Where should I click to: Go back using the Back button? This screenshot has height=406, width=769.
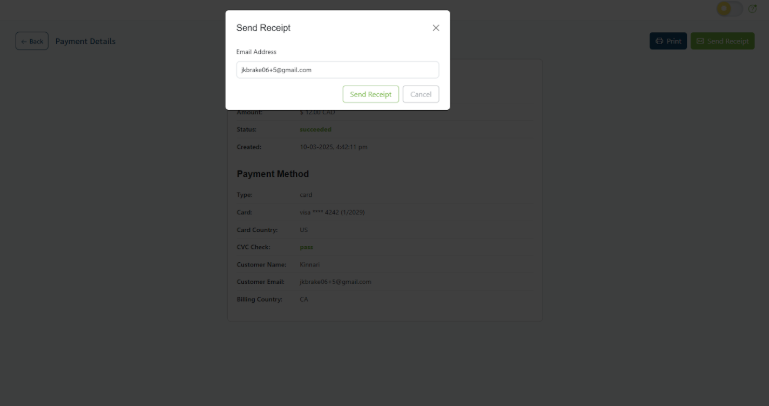pyautogui.click(x=32, y=41)
